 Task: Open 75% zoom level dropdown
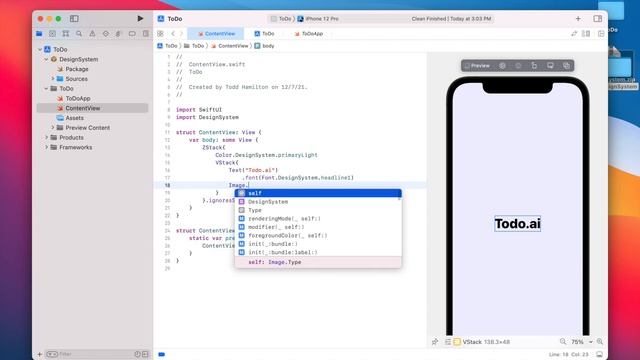(x=582, y=342)
